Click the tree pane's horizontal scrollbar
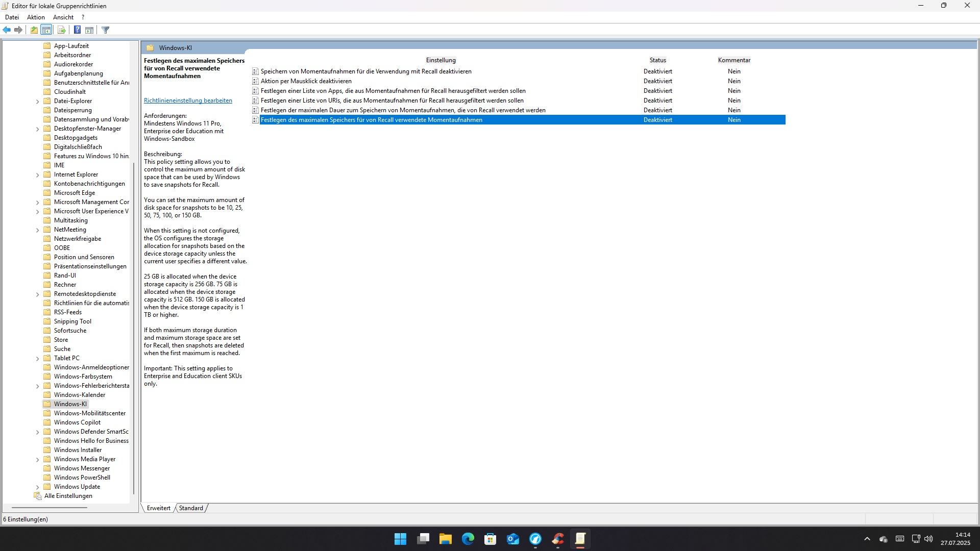The width and height of the screenshot is (980, 551). tap(50, 508)
